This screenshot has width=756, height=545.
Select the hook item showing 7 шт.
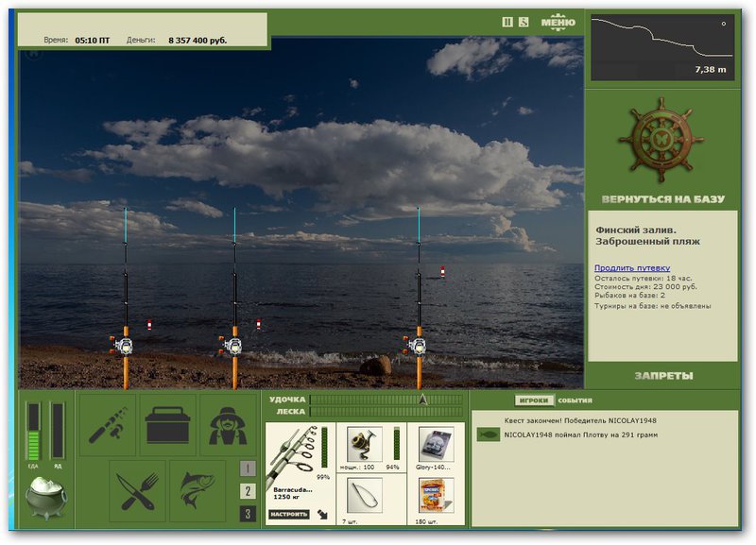pyautogui.click(x=365, y=495)
